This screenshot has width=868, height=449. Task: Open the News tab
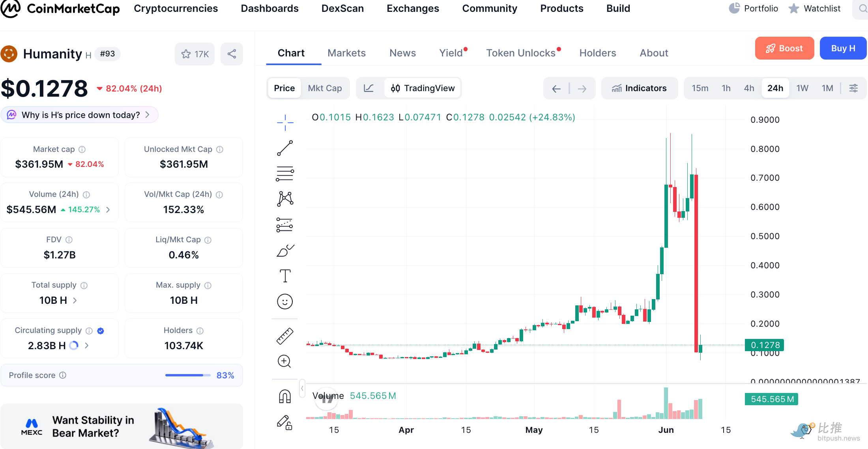click(402, 53)
